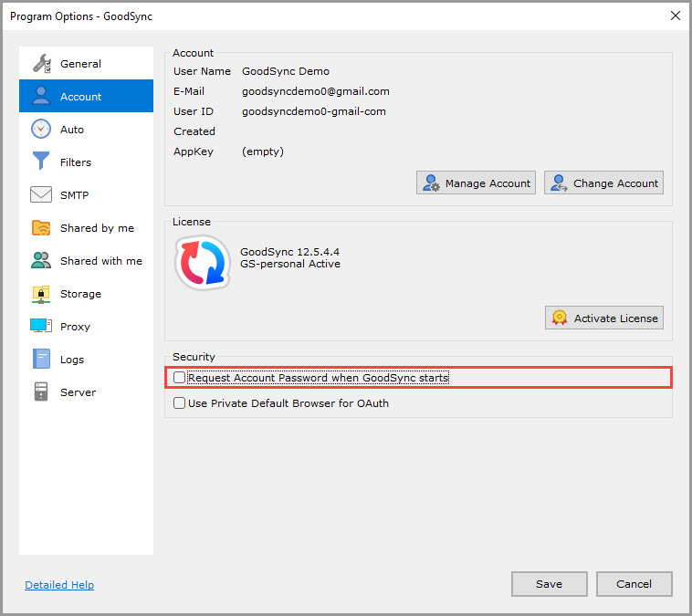The width and height of the screenshot is (692, 616).
Task: Save the program options
Action: pyautogui.click(x=549, y=584)
